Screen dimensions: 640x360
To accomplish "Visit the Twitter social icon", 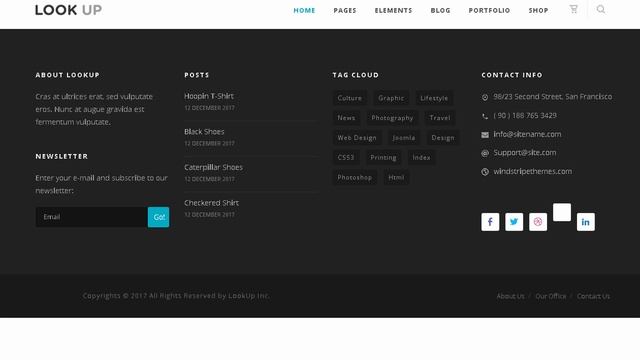I will [x=514, y=222].
